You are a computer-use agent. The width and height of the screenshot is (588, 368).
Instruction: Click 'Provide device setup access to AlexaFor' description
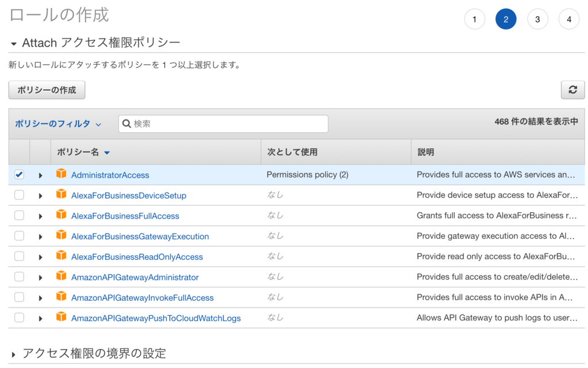click(497, 195)
